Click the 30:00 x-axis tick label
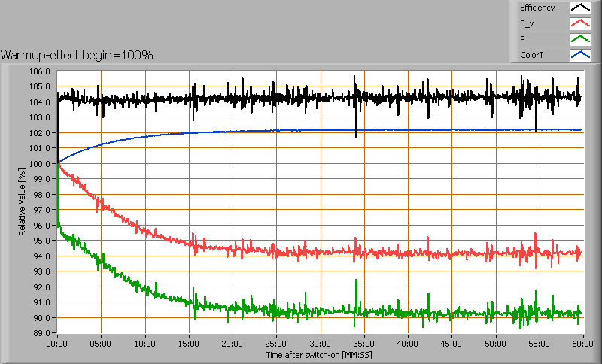602x364 pixels. (320, 344)
